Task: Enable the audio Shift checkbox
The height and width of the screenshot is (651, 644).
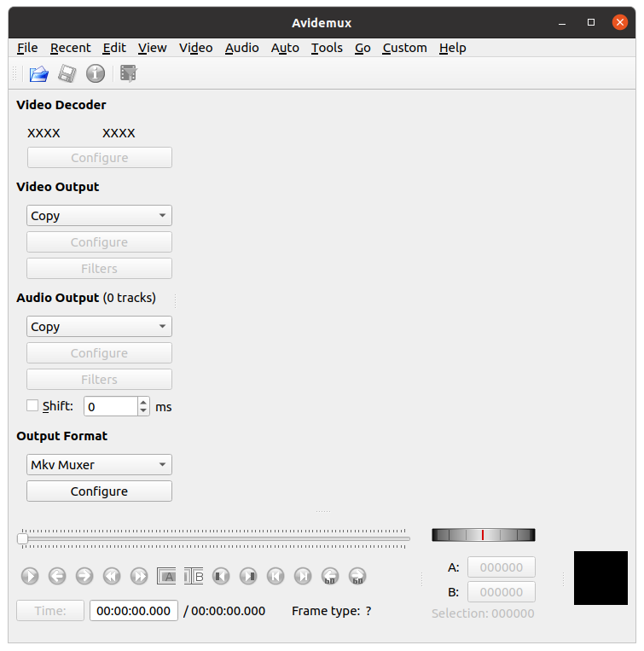Action: coord(32,406)
